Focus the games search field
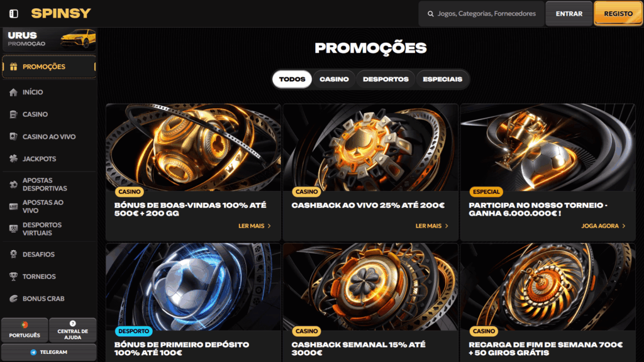This screenshot has width=644, height=362. click(481, 14)
